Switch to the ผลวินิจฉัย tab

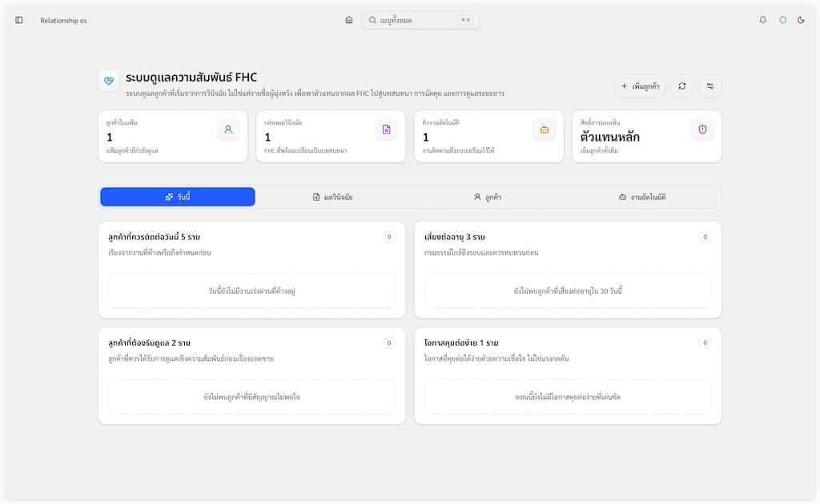pos(332,197)
